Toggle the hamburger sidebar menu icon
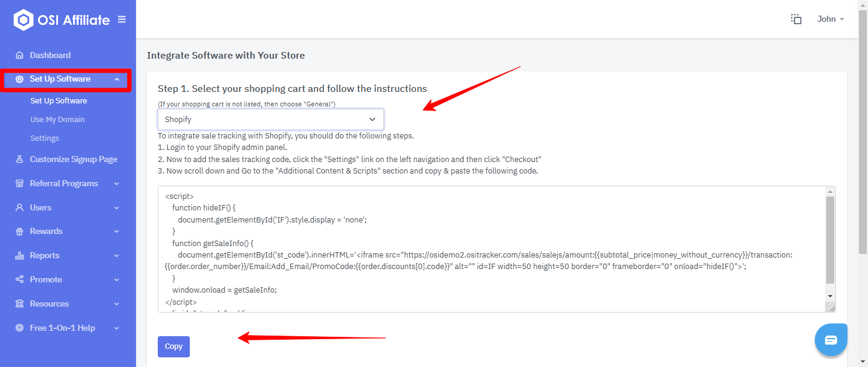 click(x=122, y=19)
